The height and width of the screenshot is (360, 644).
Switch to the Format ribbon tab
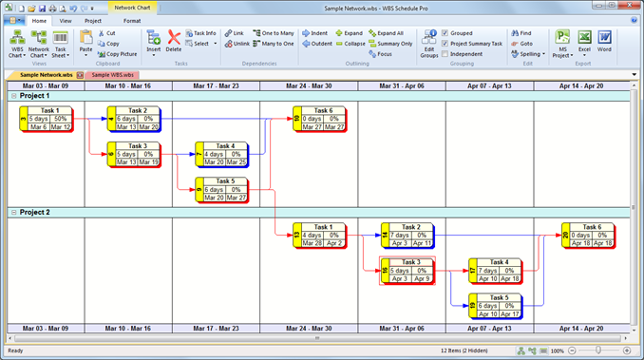132,21
